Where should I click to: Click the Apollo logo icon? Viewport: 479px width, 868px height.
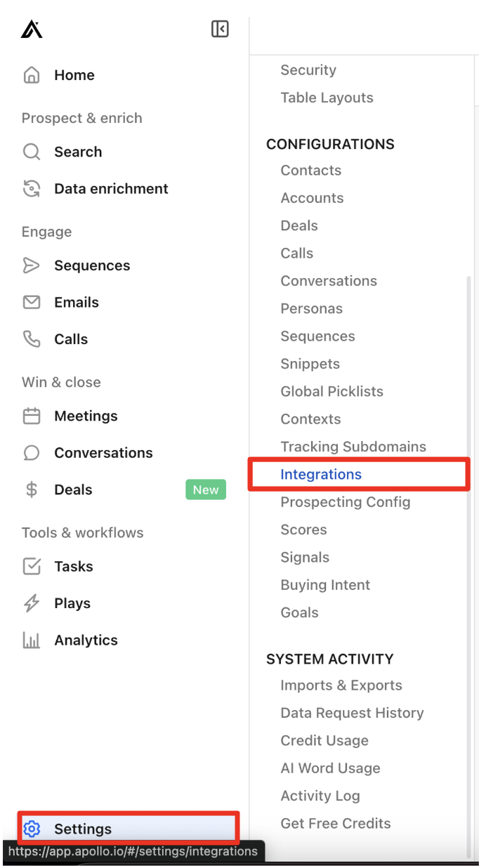pos(32,29)
